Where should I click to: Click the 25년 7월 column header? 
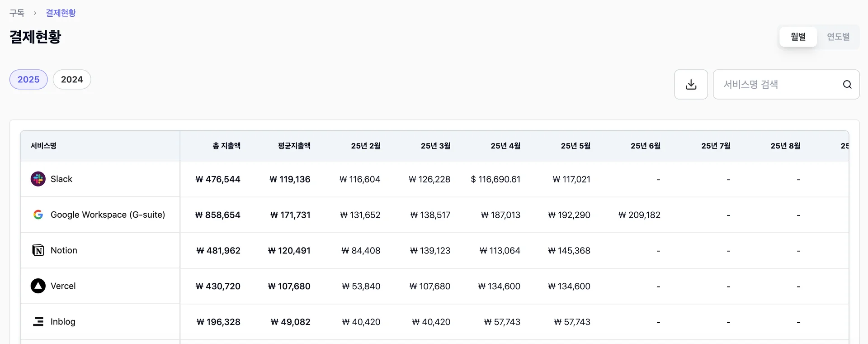pyautogui.click(x=716, y=146)
